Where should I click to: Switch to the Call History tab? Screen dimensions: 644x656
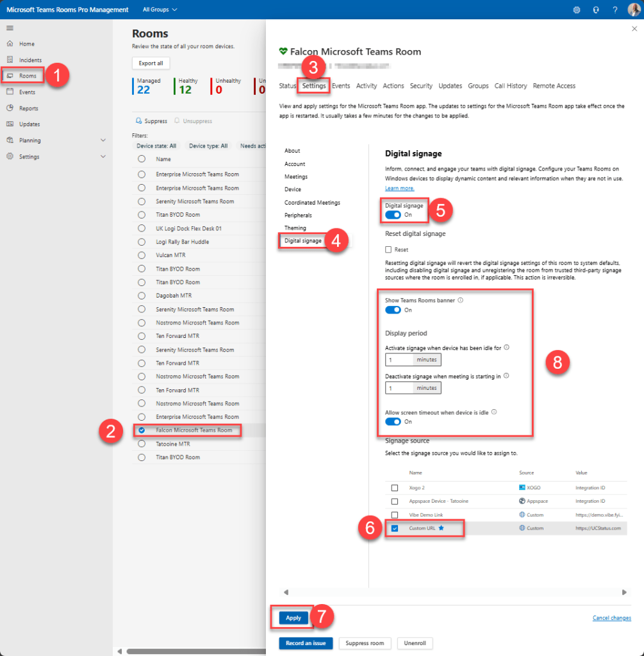click(510, 86)
